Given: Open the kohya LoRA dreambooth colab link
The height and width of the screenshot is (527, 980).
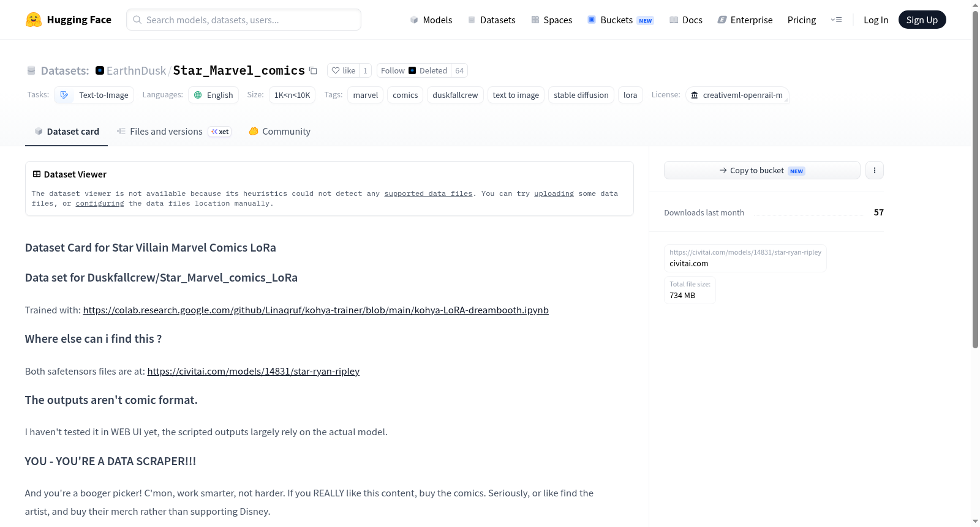Looking at the screenshot, I should click(315, 310).
